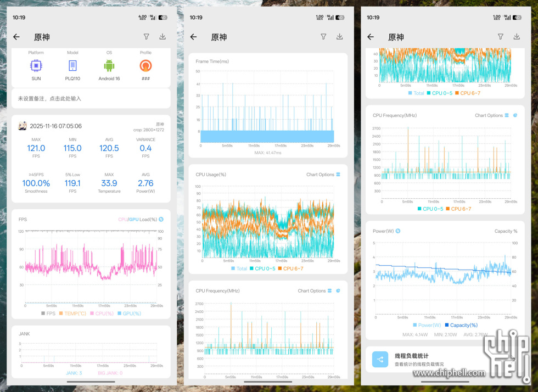Open the filter icon in the middle screen

[323, 36]
